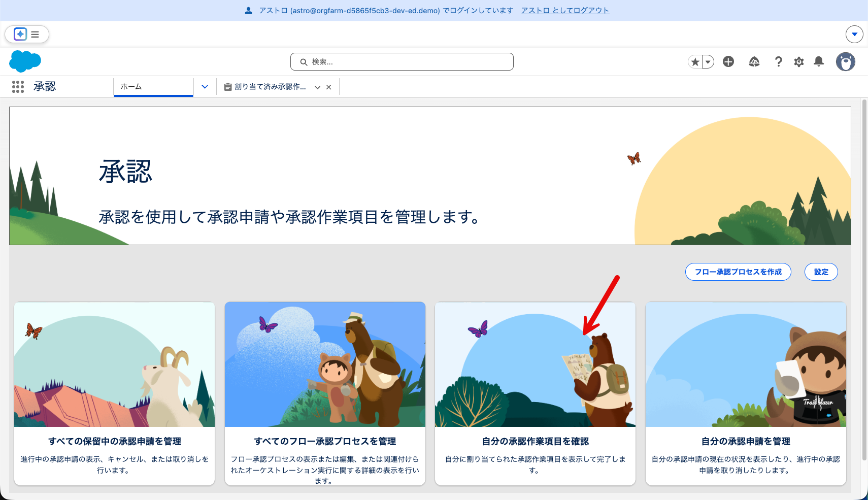Screen dimensions: 868x500
Task: Click the アストロ としてログアウト link
Action: click(565, 10)
